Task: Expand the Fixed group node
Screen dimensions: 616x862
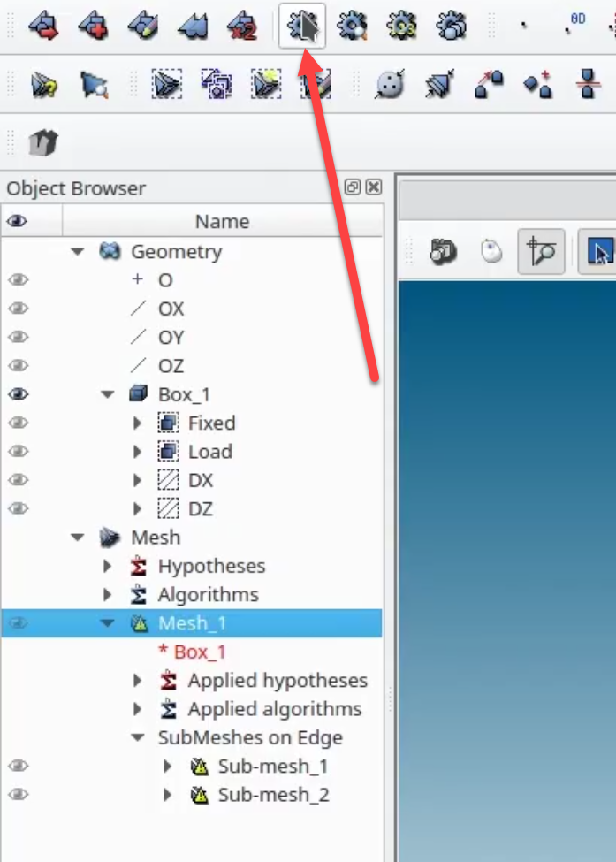Action: point(137,423)
